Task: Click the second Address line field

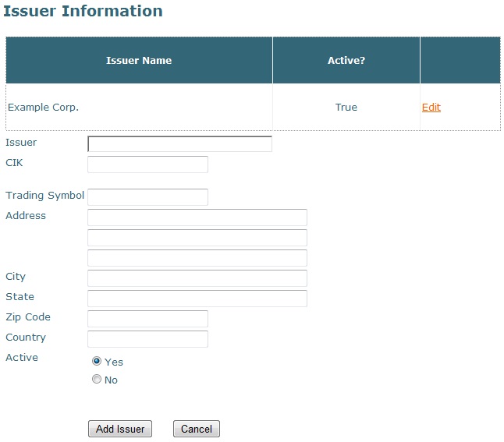Action: pyautogui.click(x=197, y=238)
